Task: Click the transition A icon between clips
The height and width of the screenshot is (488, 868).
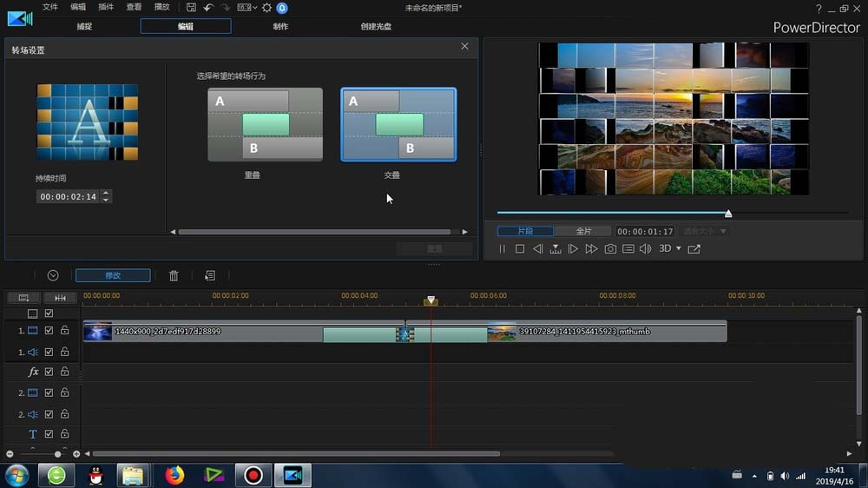Action: pos(404,333)
